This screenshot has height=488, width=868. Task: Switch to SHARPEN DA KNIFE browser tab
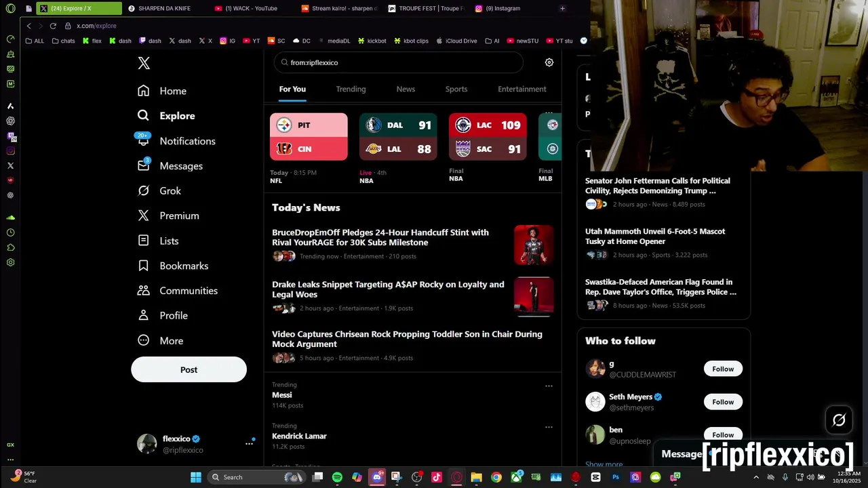(x=163, y=8)
